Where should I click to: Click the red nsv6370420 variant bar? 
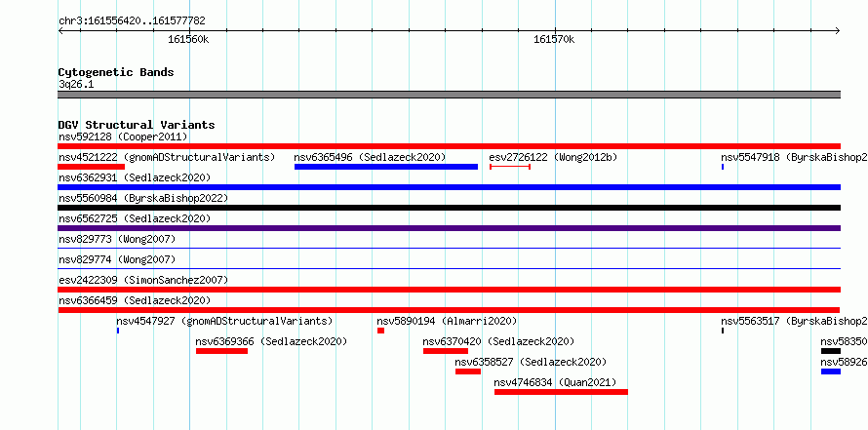(446, 351)
